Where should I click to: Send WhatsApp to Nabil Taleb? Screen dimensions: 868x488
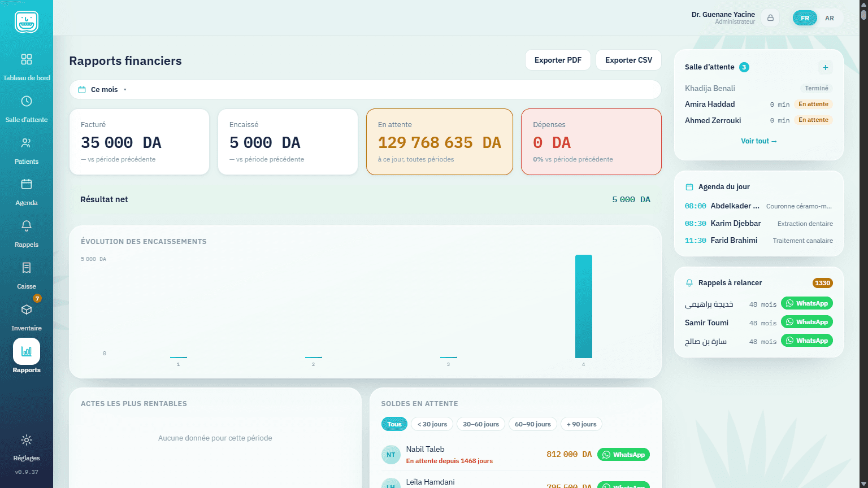pyautogui.click(x=623, y=455)
